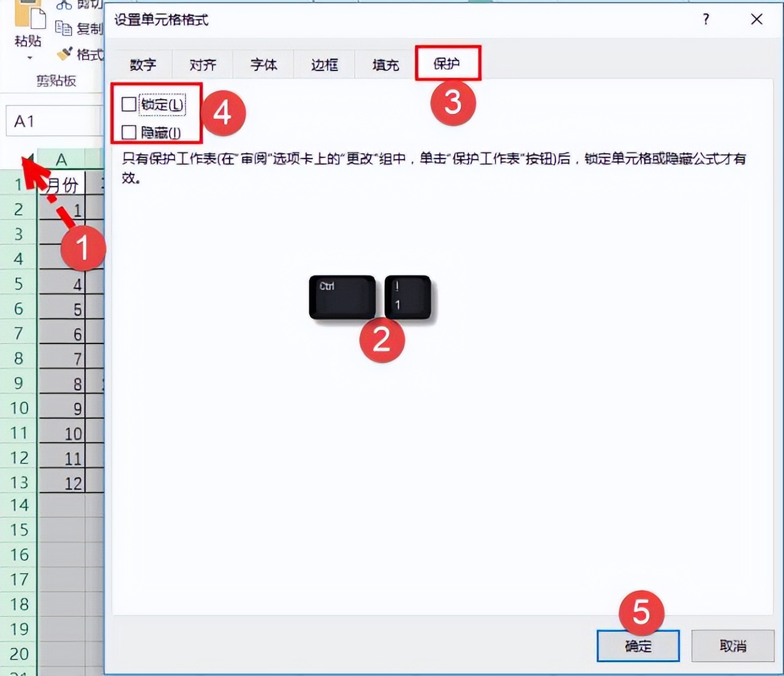Viewport: 784px width, 676px height.
Task: Select the Cut (剪切) scissors icon
Action: point(65,5)
